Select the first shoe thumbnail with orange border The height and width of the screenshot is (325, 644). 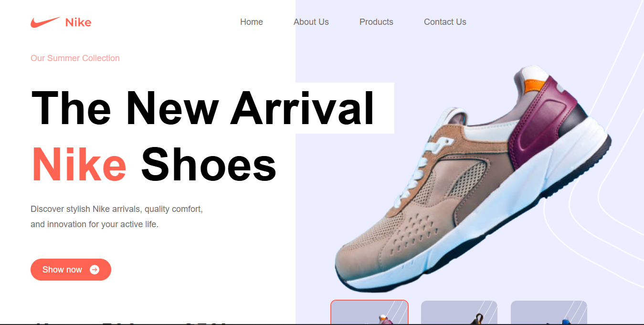(x=370, y=312)
